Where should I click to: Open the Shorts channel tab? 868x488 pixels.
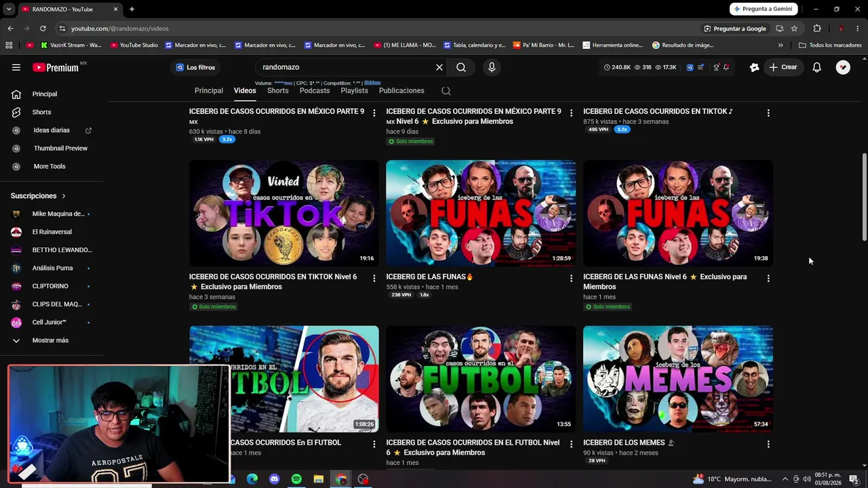click(278, 91)
